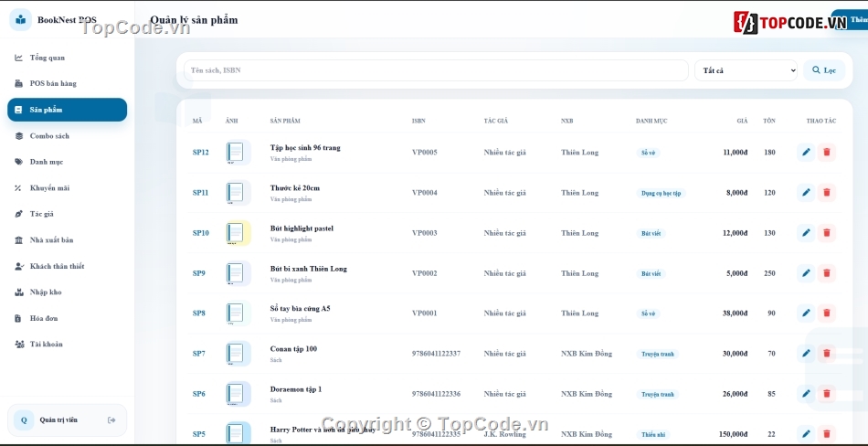The height and width of the screenshot is (446, 868).
Task: Edit product SP8 with pencil icon
Action: [x=806, y=313]
